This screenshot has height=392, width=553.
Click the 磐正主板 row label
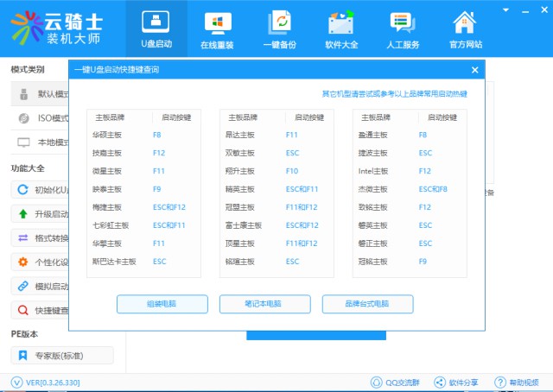click(372, 243)
